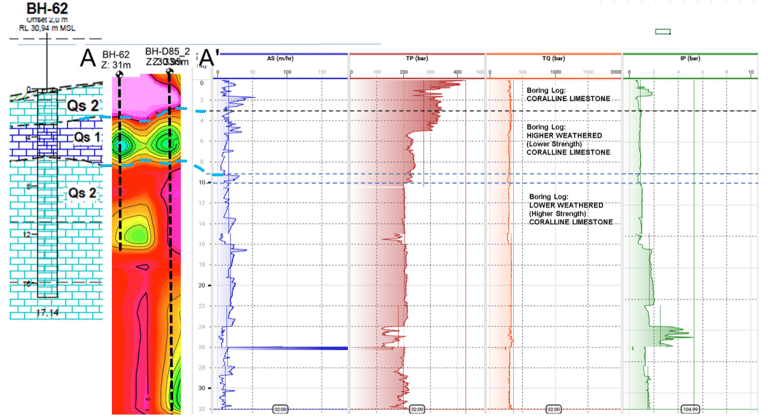Click depth label 26 on the depth axis
This screenshot has width=768, height=420.
tap(202, 347)
